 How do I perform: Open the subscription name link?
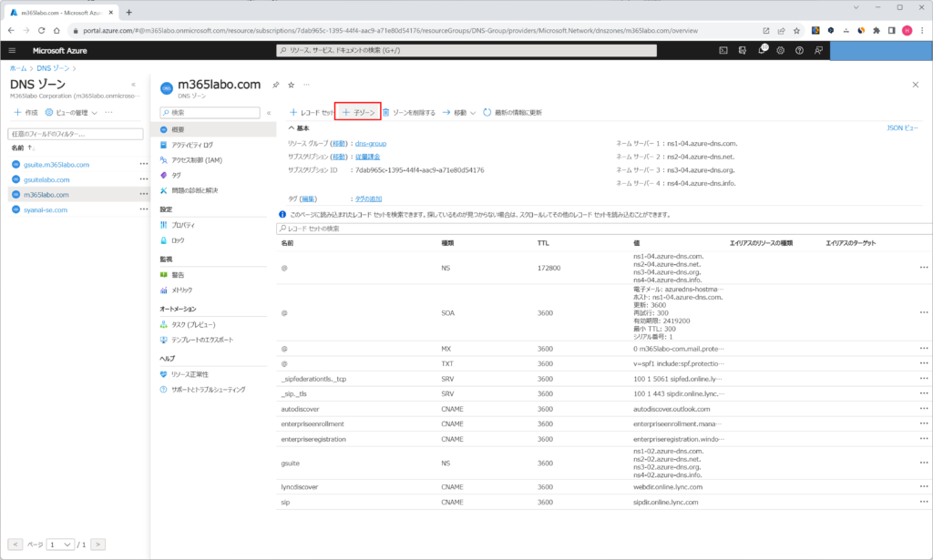[x=368, y=157]
